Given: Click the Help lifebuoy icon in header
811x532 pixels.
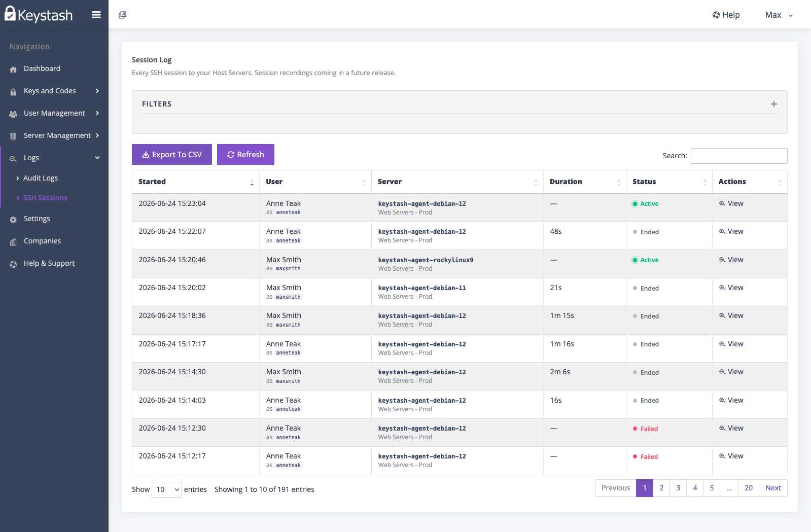Looking at the screenshot, I should [716, 15].
